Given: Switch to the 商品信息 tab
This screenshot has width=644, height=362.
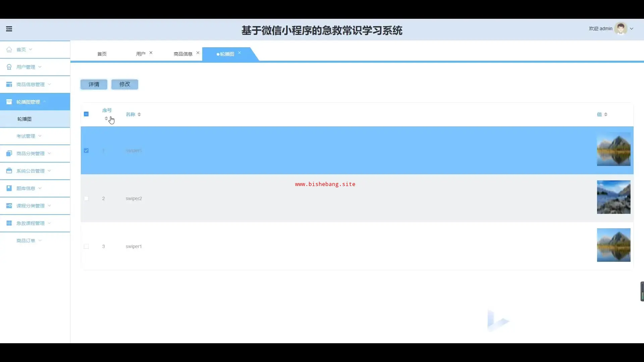Looking at the screenshot, I should tap(183, 54).
